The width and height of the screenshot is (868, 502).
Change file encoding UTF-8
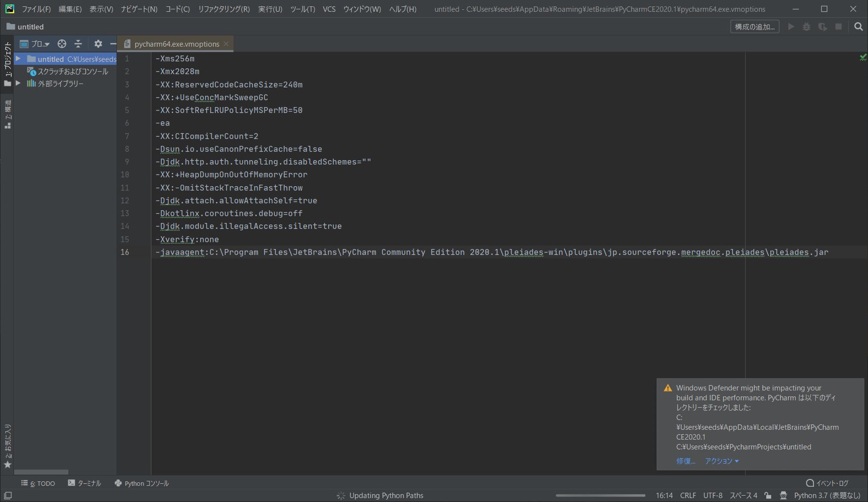(713, 496)
